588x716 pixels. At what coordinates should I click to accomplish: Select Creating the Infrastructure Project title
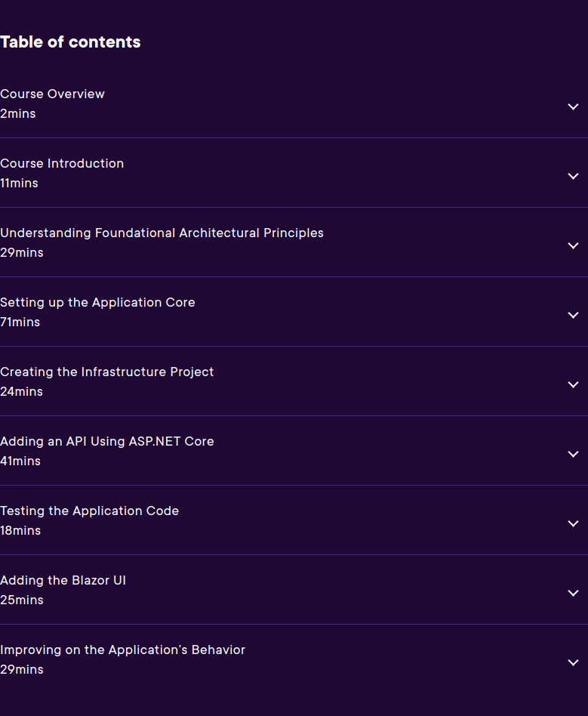point(107,372)
